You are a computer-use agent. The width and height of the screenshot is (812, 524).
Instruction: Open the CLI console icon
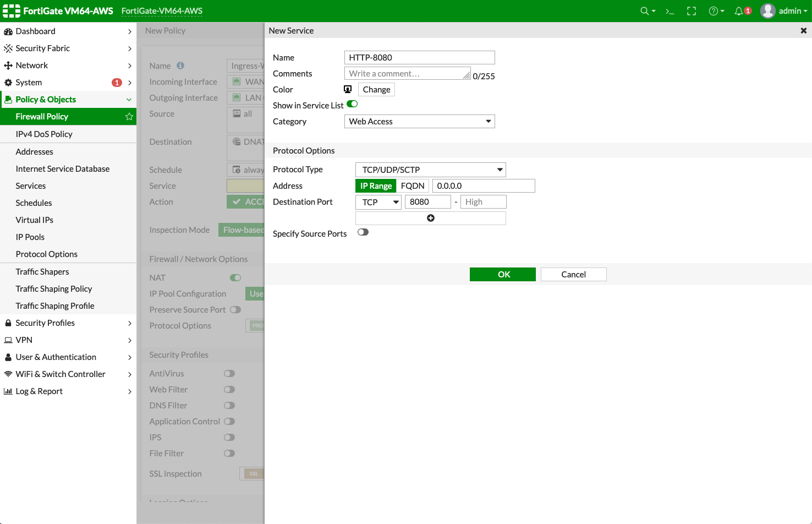(x=669, y=10)
